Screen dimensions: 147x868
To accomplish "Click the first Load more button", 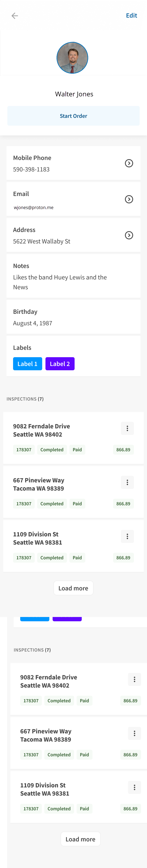I will (x=73, y=588).
